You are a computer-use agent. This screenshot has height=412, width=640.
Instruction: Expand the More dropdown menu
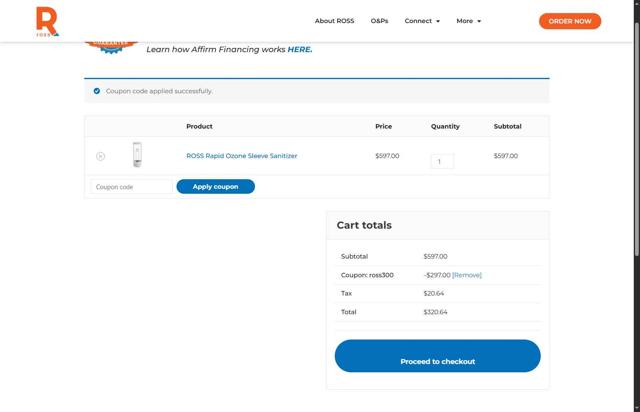tap(469, 21)
